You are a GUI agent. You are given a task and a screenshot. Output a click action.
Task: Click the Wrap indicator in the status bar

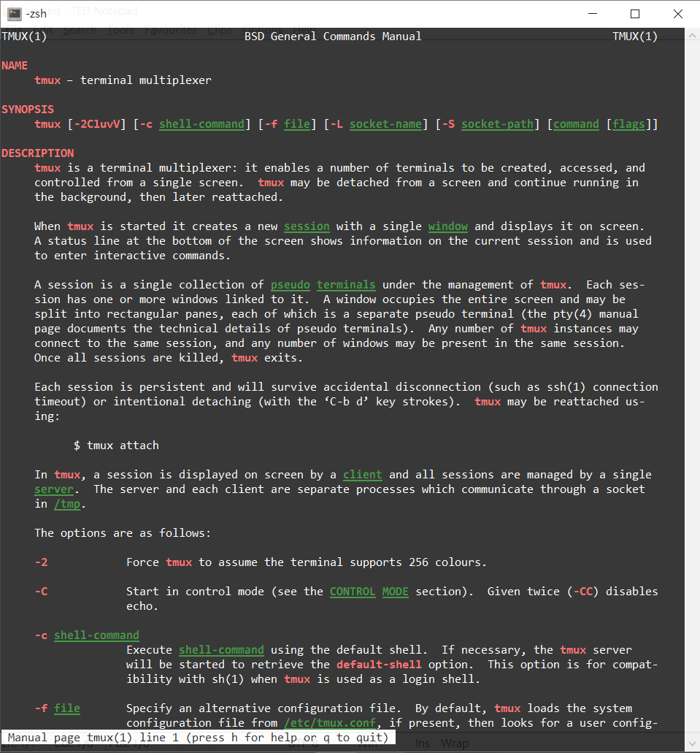454,744
